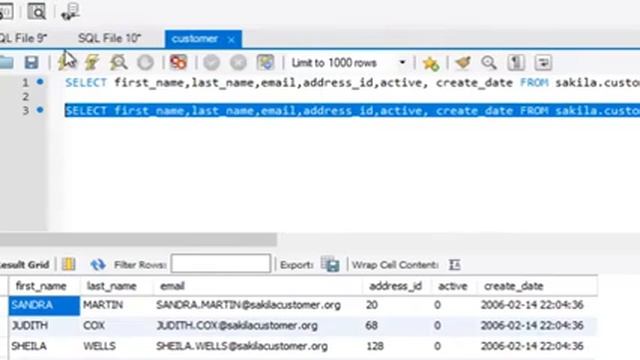Beautify query with broom icon
The height and width of the screenshot is (360, 640).
tap(463, 62)
